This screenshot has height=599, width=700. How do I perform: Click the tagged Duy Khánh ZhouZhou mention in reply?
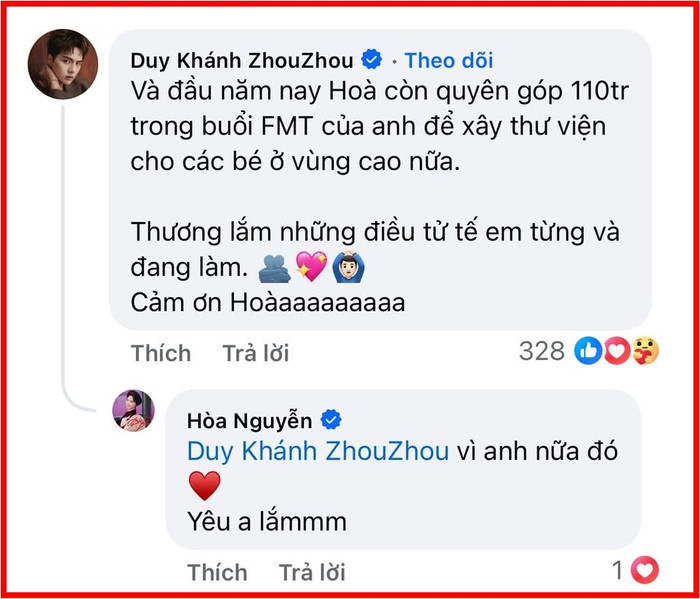pos(317,451)
